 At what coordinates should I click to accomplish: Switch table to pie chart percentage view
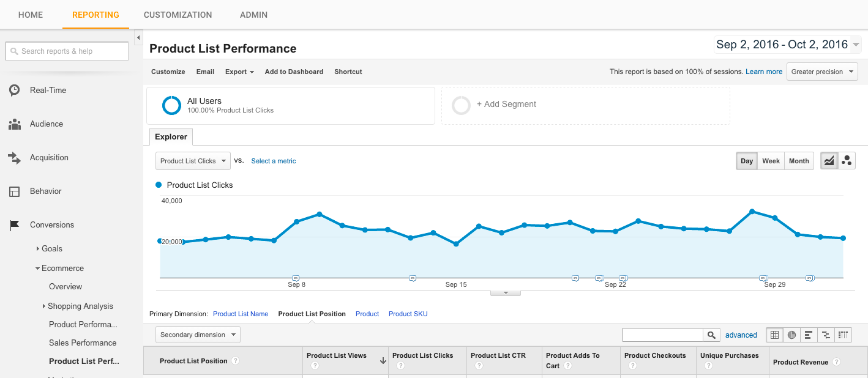792,335
